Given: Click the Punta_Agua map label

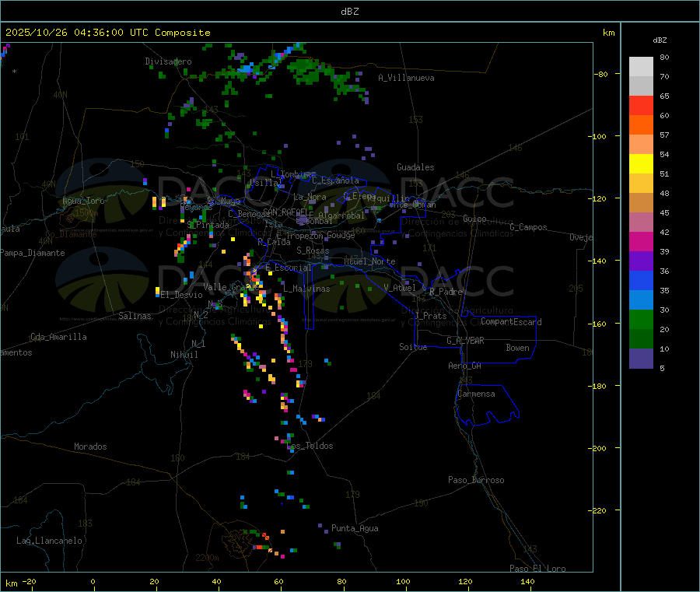Looking at the screenshot, I should pos(355,528).
